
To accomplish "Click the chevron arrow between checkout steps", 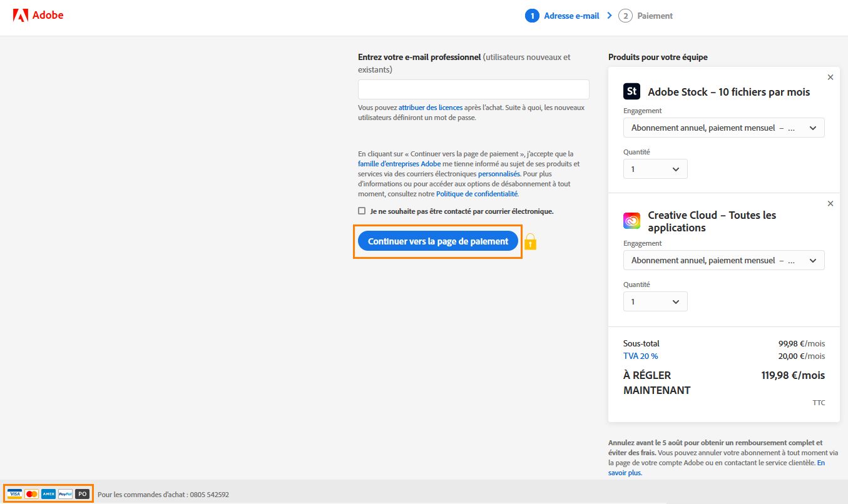I will tap(610, 16).
